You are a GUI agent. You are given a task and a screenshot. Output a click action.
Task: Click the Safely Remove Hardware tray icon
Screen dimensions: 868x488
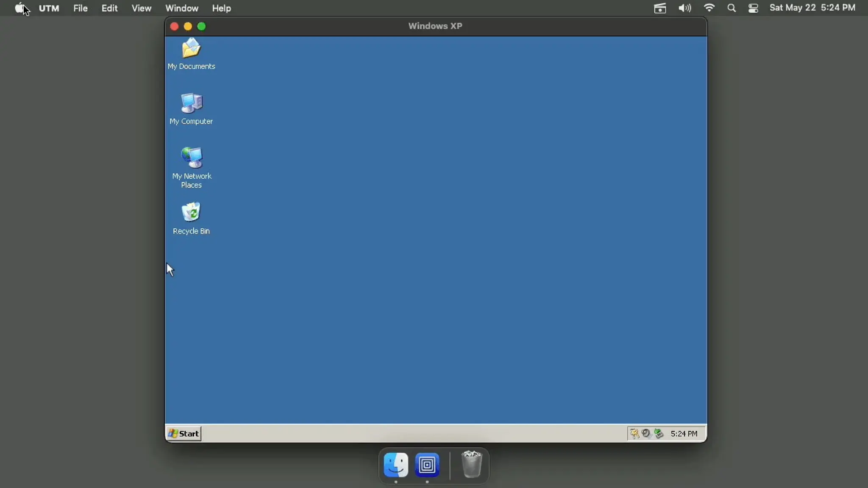tap(659, 434)
